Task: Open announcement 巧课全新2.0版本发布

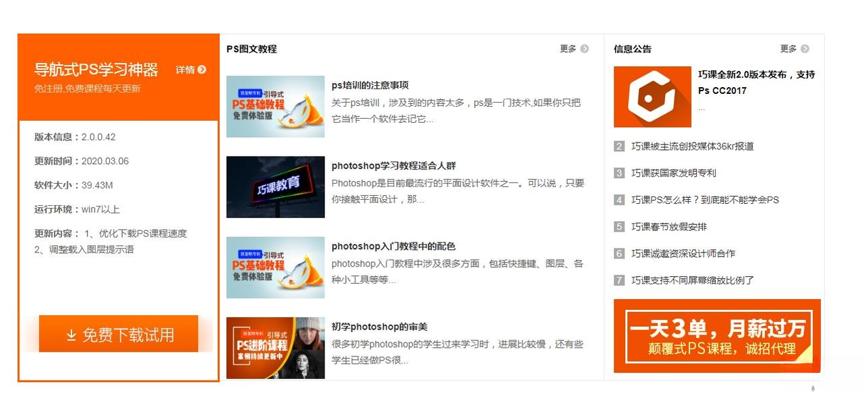Action: [757, 82]
